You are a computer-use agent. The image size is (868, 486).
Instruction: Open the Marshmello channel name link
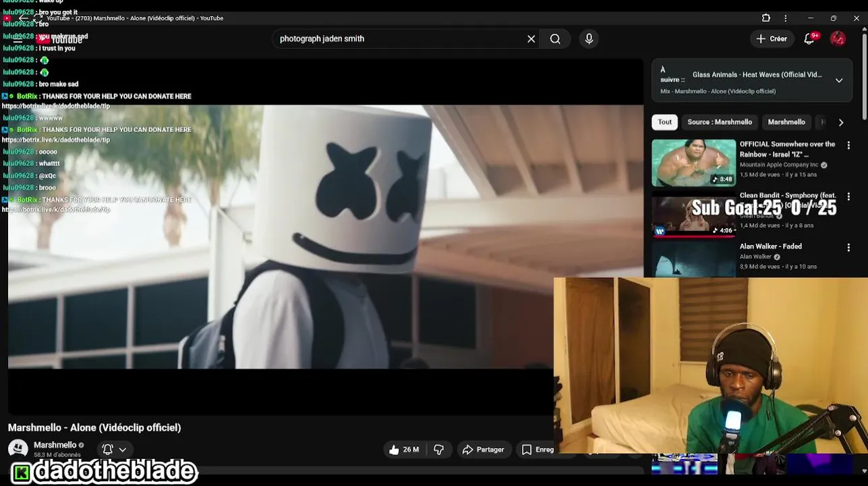[x=55, y=445]
